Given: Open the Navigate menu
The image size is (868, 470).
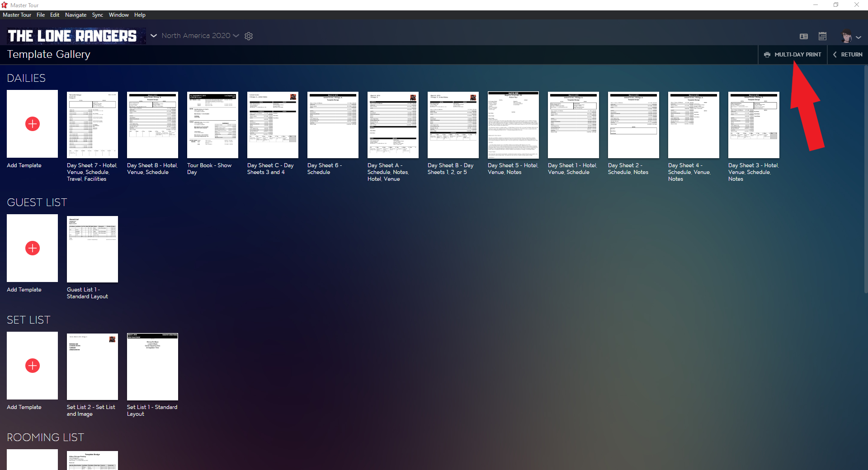Looking at the screenshot, I should click(x=76, y=15).
